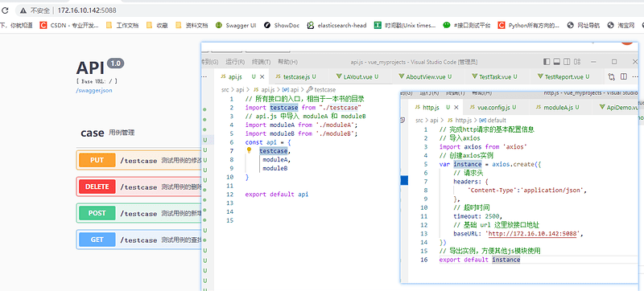Switch to the http.js tab
This screenshot has width=644, height=291.
pyautogui.click(x=431, y=108)
